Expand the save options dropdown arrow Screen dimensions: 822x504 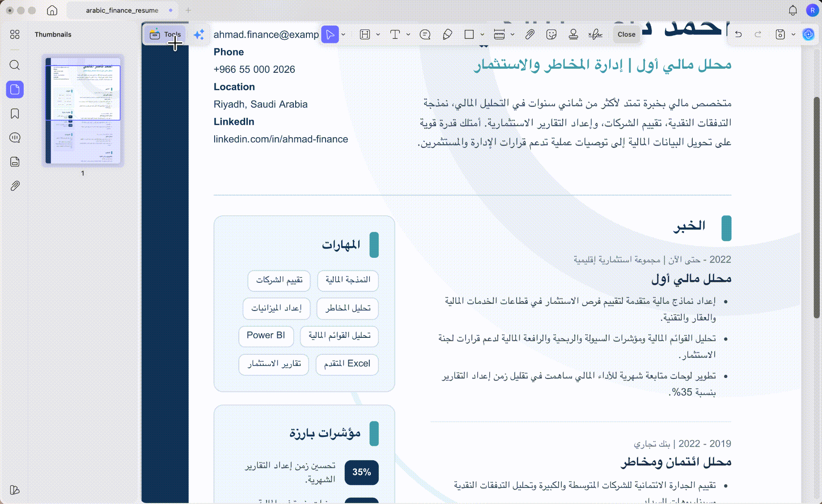click(x=793, y=34)
